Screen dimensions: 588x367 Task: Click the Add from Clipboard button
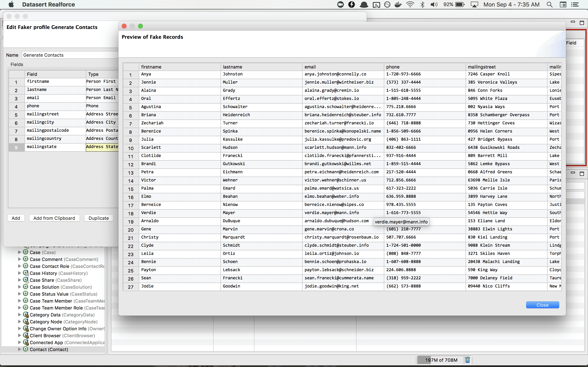(54, 218)
